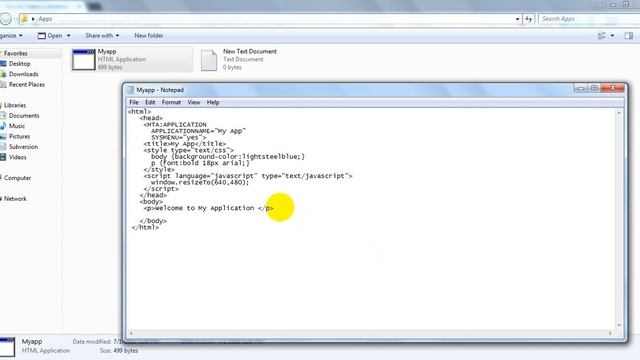
Task: Click the Videos icon in Libraries
Action: point(3,157)
